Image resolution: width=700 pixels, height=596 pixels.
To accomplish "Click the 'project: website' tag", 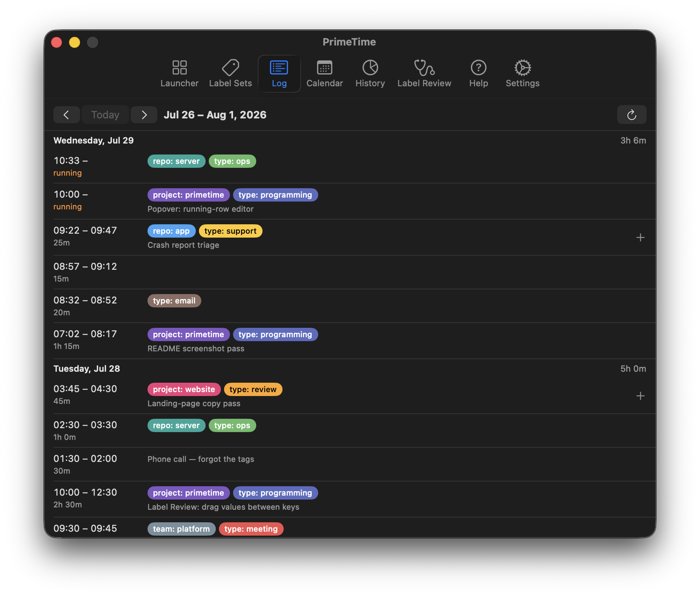I will [x=184, y=389].
